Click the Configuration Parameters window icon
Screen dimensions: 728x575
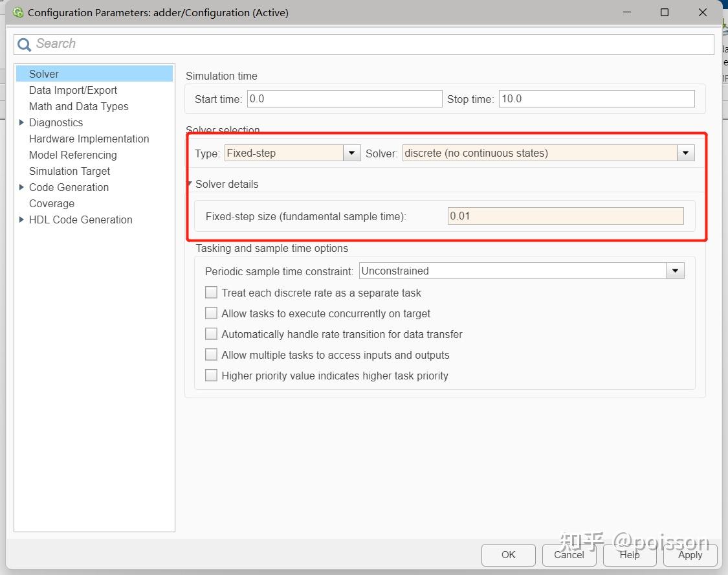pos(18,12)
